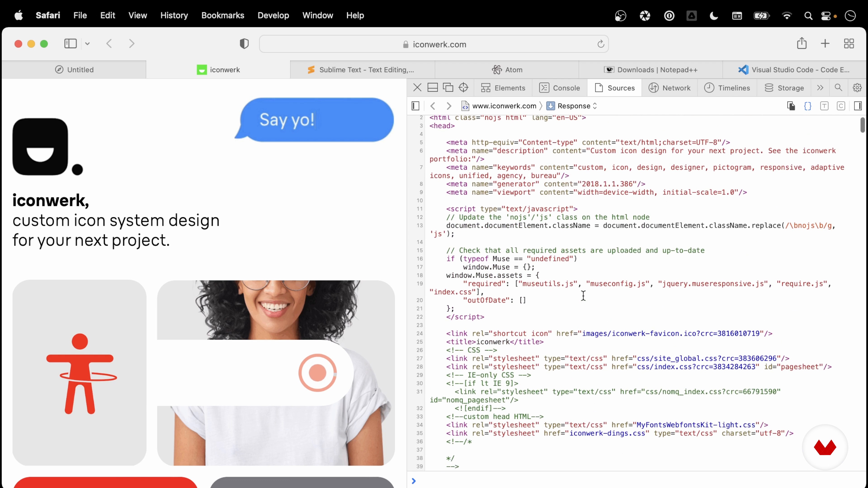Image resolution: width=868 pixels, height=488 pixels.
Task: Open the hula hoop figure tile
Action: click(80, 373)
